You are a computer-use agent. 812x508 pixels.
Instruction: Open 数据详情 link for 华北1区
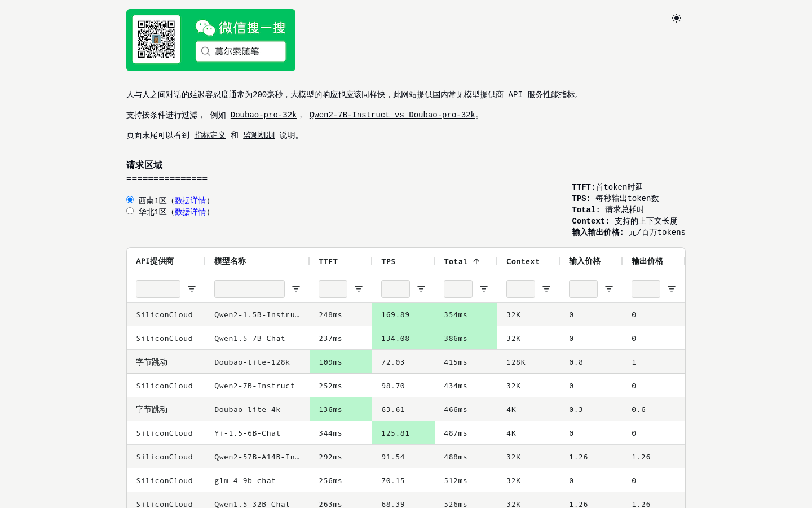(x=191, y=212)
